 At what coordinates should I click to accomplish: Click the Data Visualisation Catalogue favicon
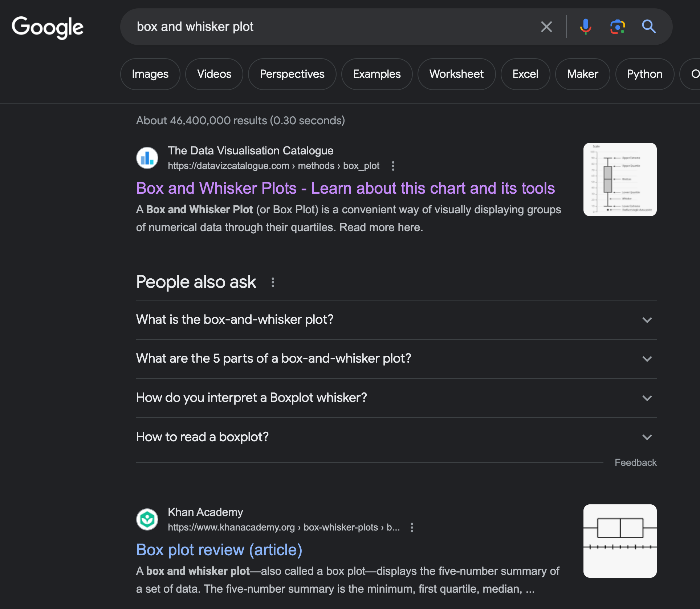tap(147, 158)
